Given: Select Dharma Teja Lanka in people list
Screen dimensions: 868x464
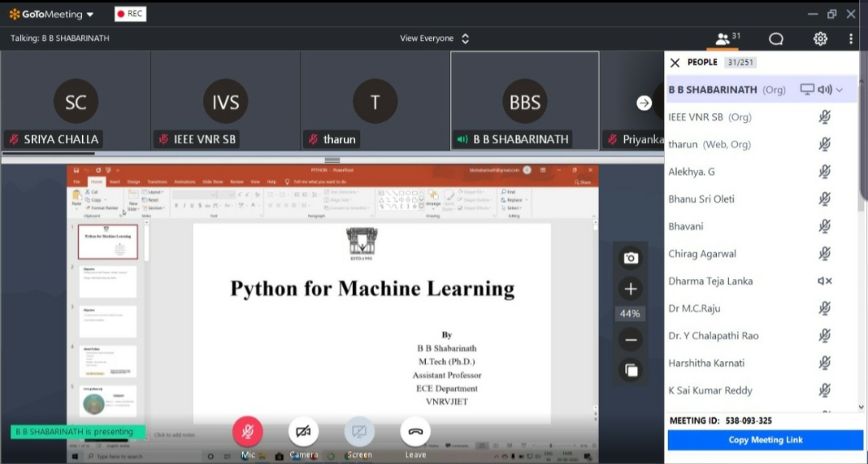Looking at the screenshot, I should 710,281.
